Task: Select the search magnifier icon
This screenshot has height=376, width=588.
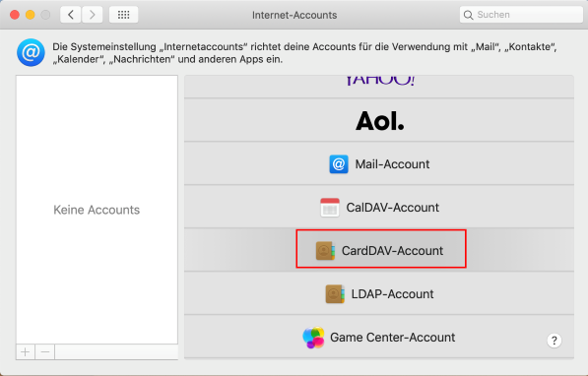Action: click(468, 15)
